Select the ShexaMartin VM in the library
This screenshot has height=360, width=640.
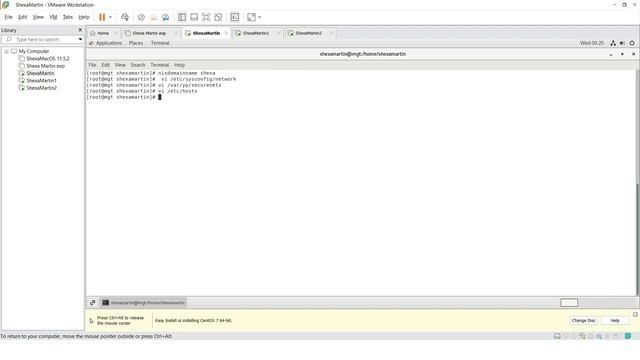click(x=40, y=73)
